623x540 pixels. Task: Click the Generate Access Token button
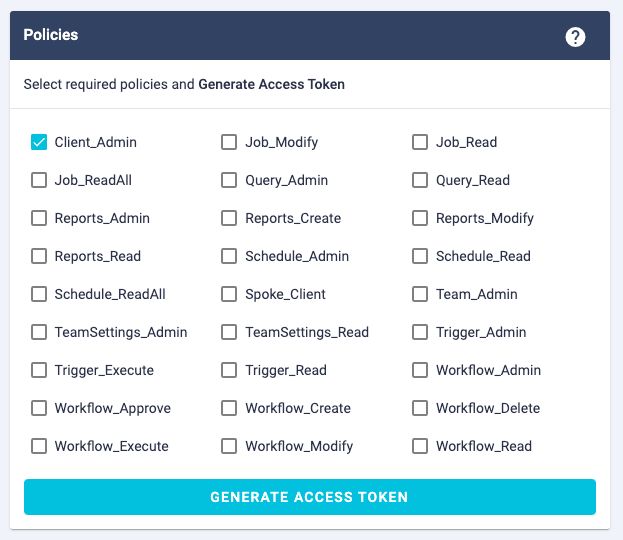pyautogui.click(x=309, y=497)
